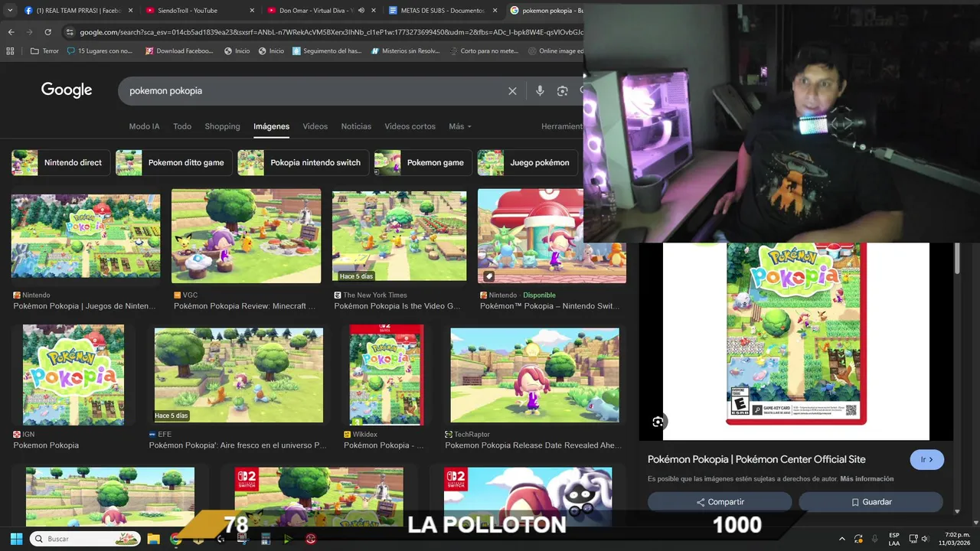Close the Facebook REAL TEAM PRRAS tab
Image resolution: width=980 pixels, height=551 pixels.
(130, 11)
